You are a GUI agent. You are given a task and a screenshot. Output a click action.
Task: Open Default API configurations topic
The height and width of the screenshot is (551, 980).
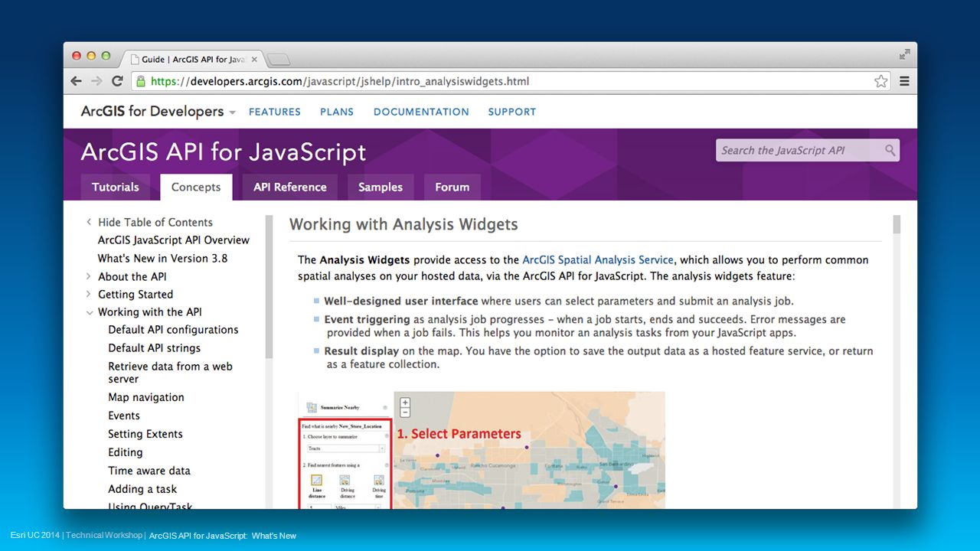[x=173, y=330]
